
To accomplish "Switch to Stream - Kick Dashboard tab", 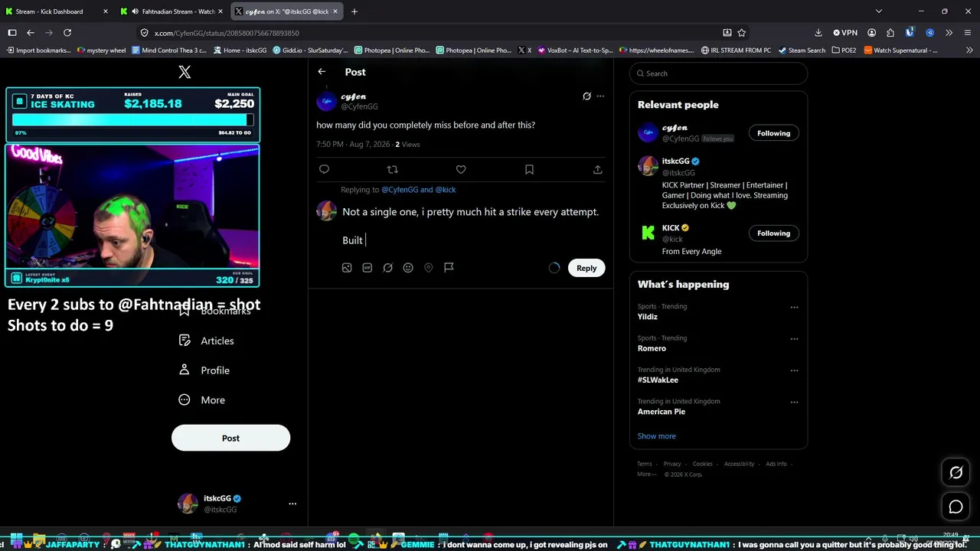I will [55, 11].
